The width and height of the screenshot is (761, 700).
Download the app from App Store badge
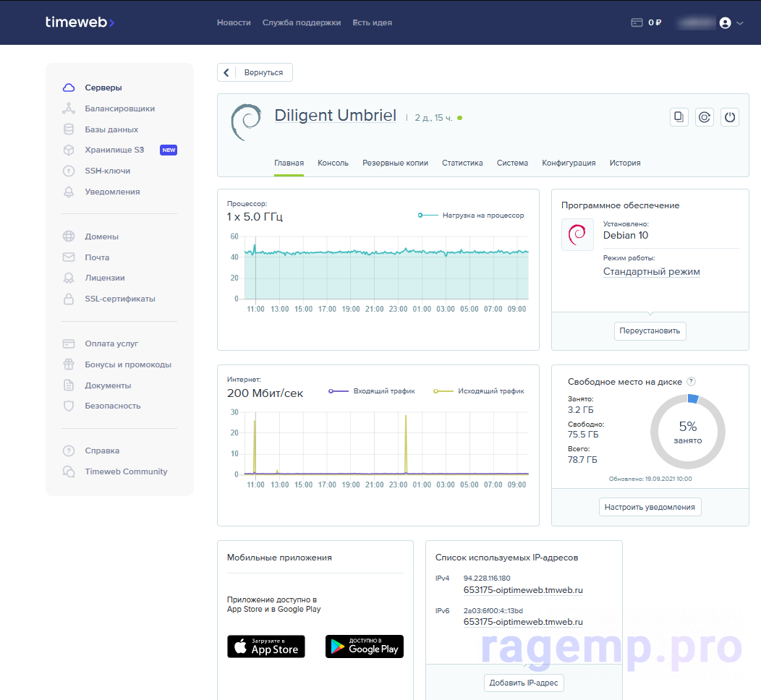[x=266, y=646]
